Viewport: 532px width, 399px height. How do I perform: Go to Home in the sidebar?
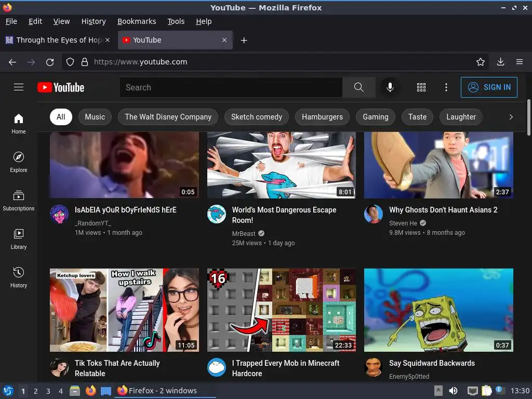coord(19,124)
